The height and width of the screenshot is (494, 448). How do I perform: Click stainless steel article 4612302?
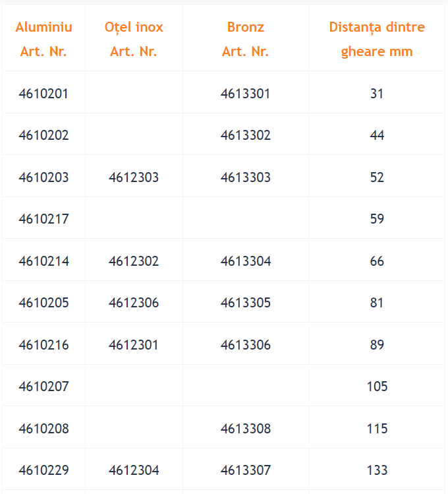click(134, 261)
